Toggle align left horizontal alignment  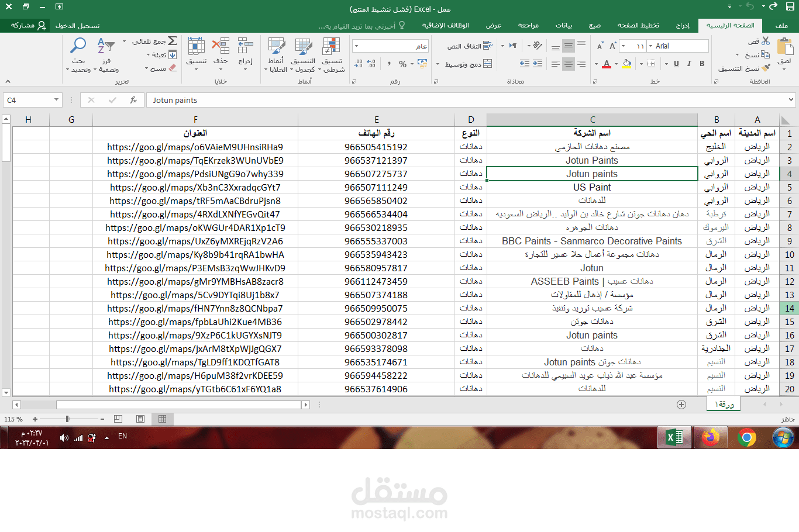coord(555,64)
